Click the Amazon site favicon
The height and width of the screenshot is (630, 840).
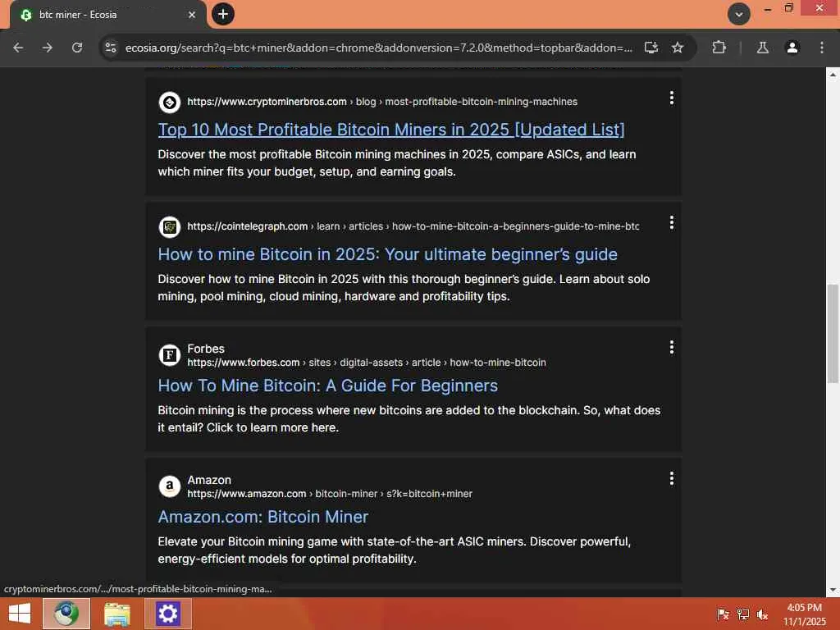[x=169, y=486]
